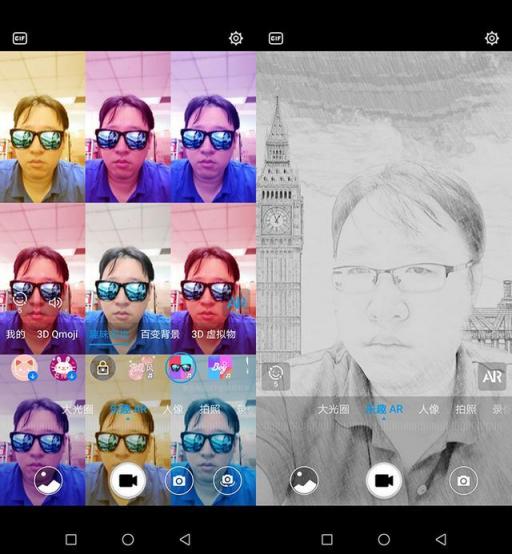Switch to the 百变背景 tab

coord(160,334)
